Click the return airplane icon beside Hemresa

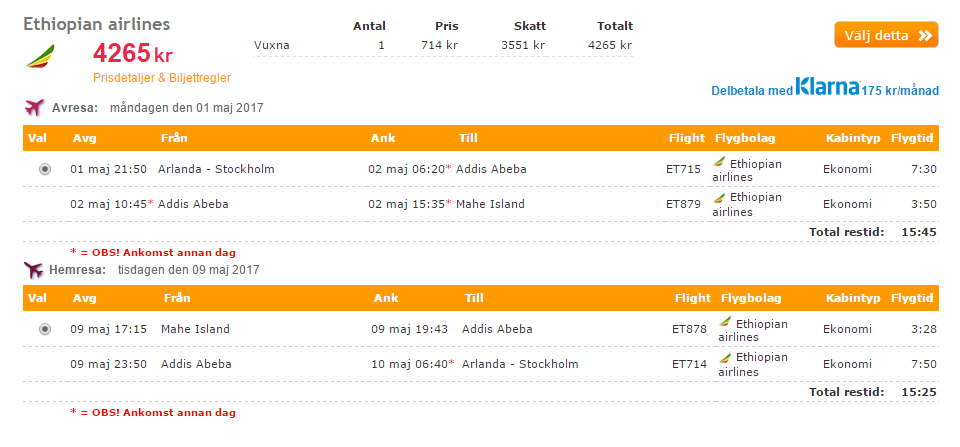tap(34, 269)
